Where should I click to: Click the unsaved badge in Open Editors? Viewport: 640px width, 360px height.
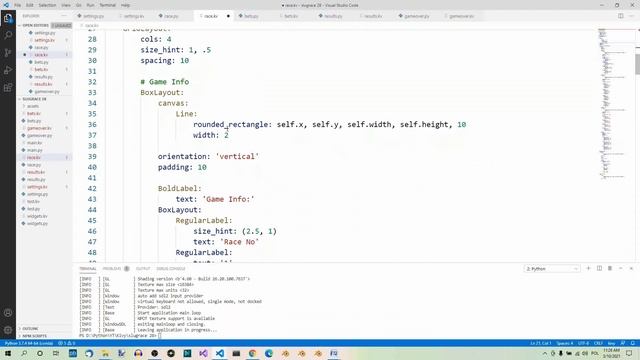coord(61,25)
